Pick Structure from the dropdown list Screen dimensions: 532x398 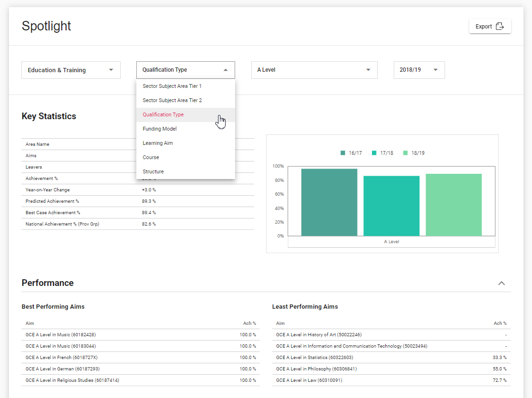click(x=186, y=171)
